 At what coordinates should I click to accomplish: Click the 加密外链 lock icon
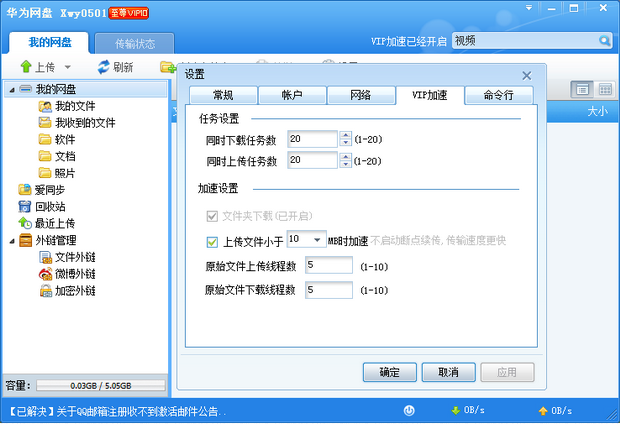pos(45,291)
